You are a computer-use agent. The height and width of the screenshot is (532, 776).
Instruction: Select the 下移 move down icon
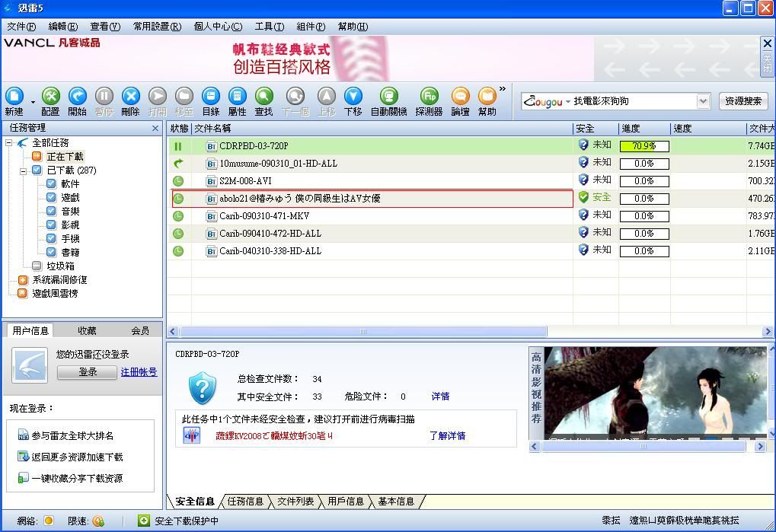pyautogui.click(x=353, y=97)
